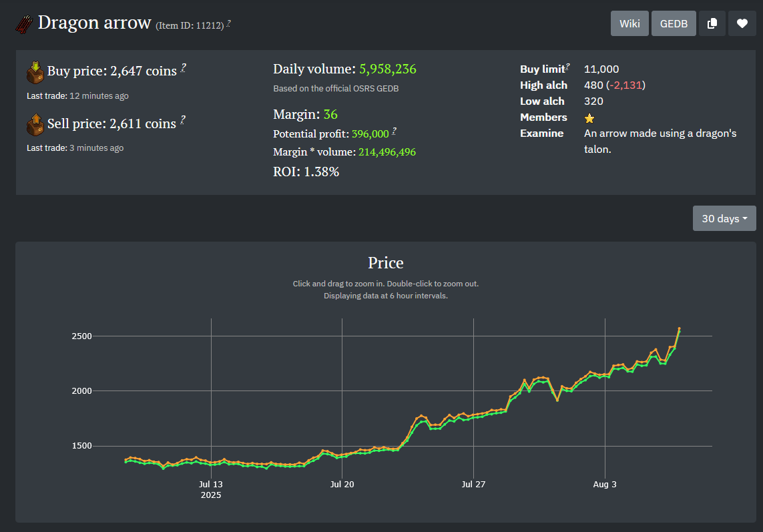
Task: Click the Dragon arrow title
Action: [x=94, y=23]
